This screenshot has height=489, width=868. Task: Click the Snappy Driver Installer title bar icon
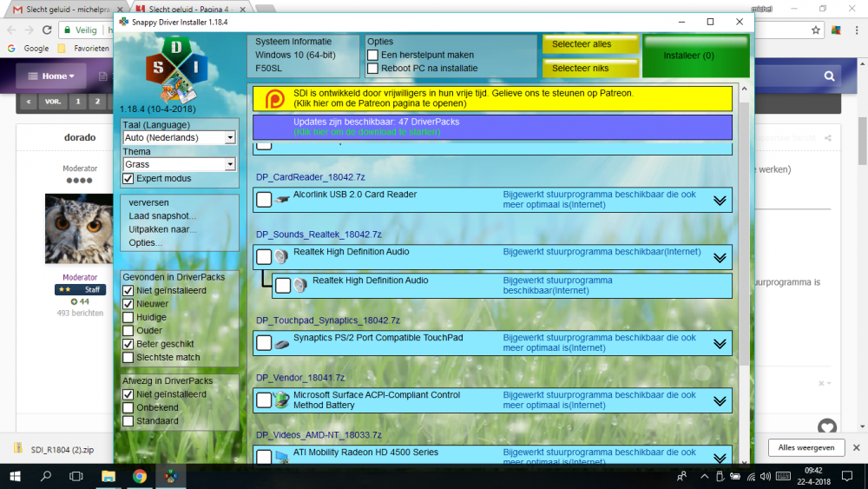click(124, 23)
